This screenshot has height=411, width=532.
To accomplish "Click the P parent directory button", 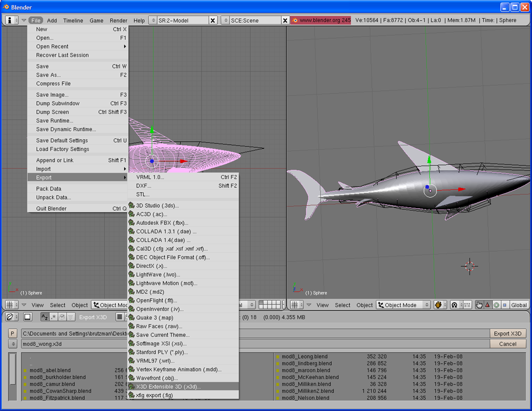I will (13, 334).
